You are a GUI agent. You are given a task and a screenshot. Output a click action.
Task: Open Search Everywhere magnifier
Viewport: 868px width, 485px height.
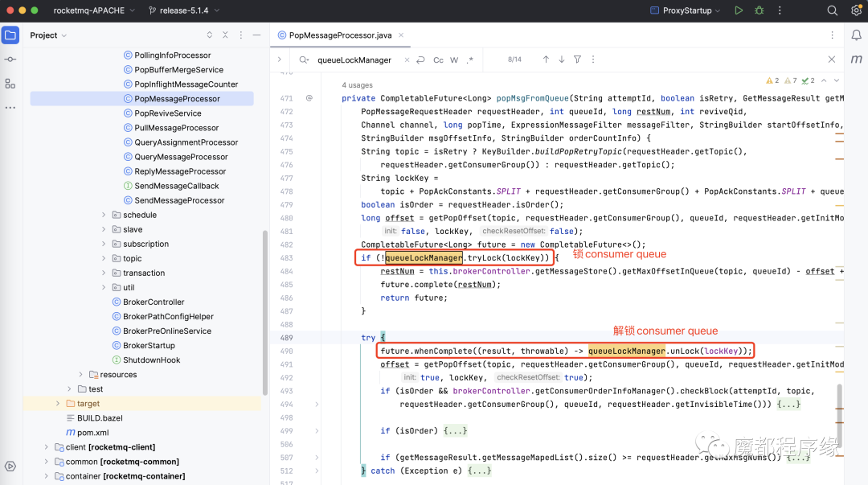pyautogui.click(x=832, y=10)
